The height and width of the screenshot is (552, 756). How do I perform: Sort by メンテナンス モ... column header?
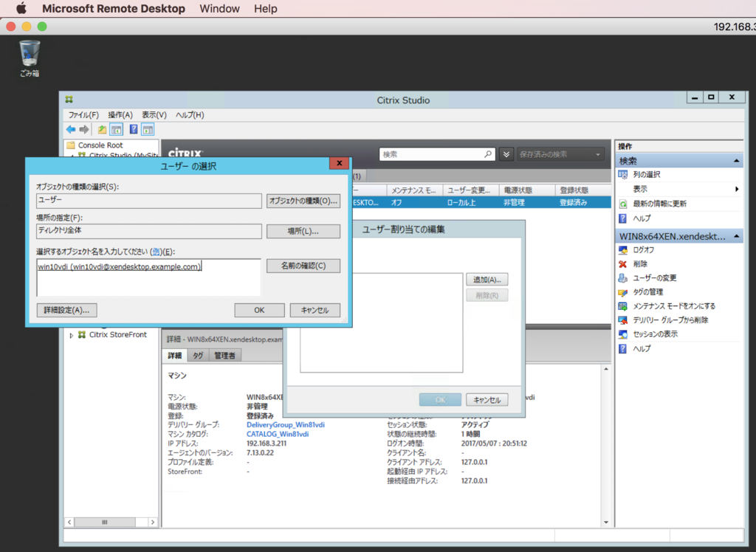pyautogui.click(x=413, y=190)
